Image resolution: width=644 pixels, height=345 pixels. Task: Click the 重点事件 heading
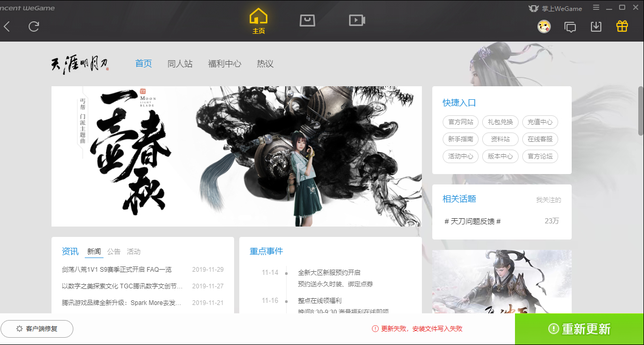point(266,251)
